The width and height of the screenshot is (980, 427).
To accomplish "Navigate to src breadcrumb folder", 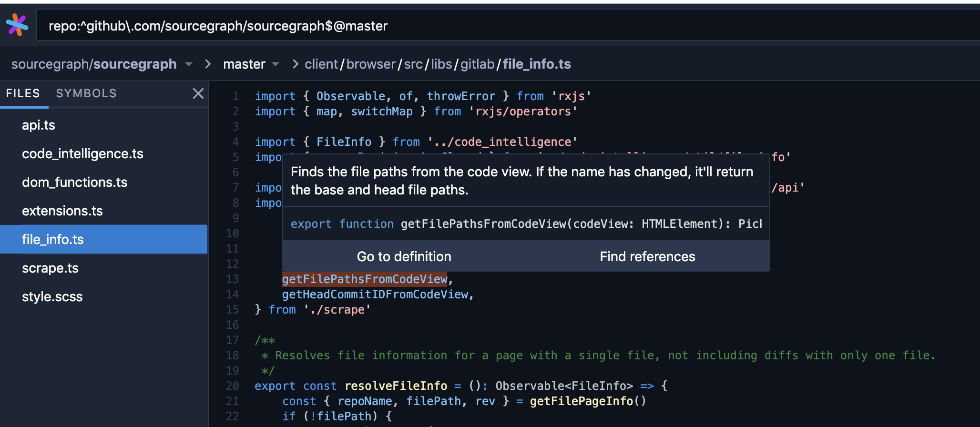I will click(413, 64).
